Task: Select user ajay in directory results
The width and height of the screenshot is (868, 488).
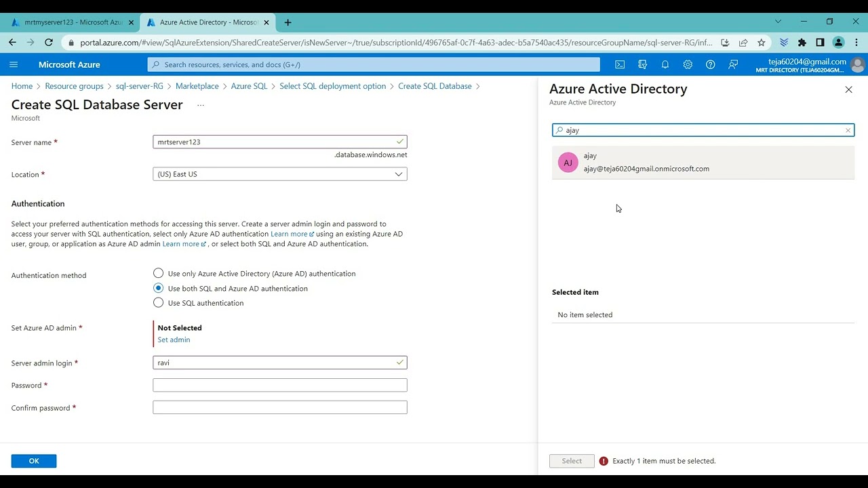Action: click(703, 163)
